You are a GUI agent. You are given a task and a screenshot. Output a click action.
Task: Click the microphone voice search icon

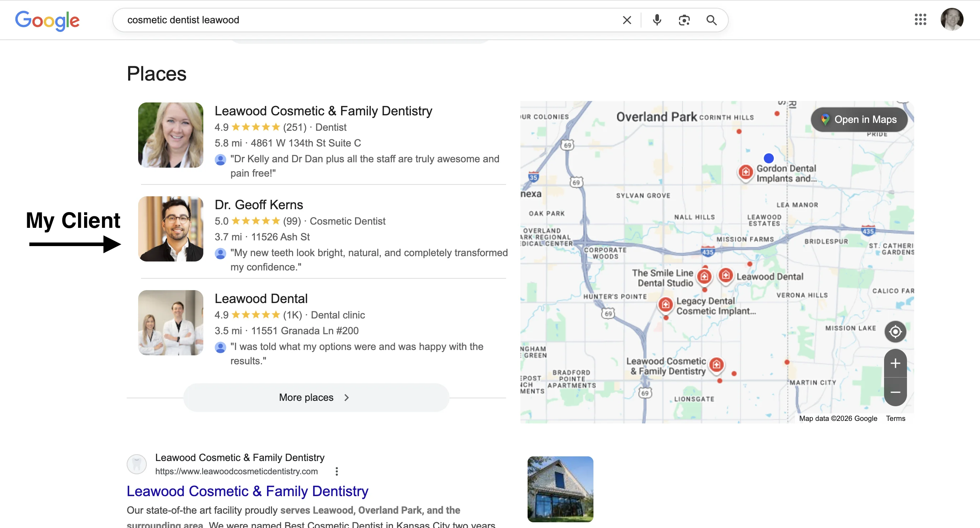[x=657, y=20]
